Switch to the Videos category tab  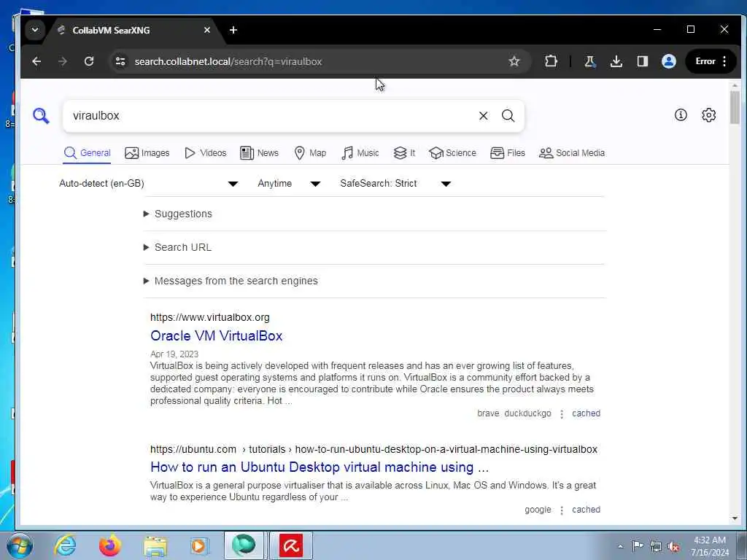205,153
